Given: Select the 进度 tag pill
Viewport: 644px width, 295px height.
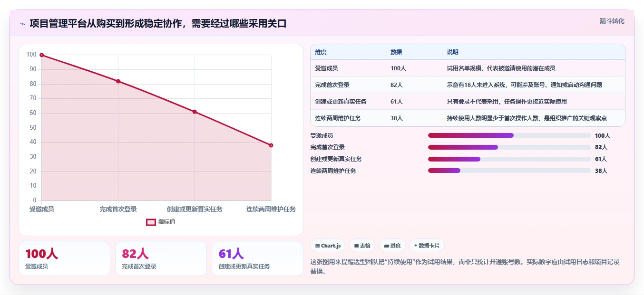Looking at the screenshot, I should [392, 246].
